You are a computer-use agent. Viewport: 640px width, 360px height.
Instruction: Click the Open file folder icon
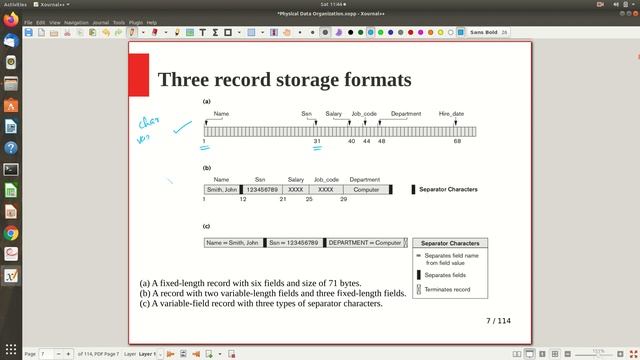[x=54, y=33]
